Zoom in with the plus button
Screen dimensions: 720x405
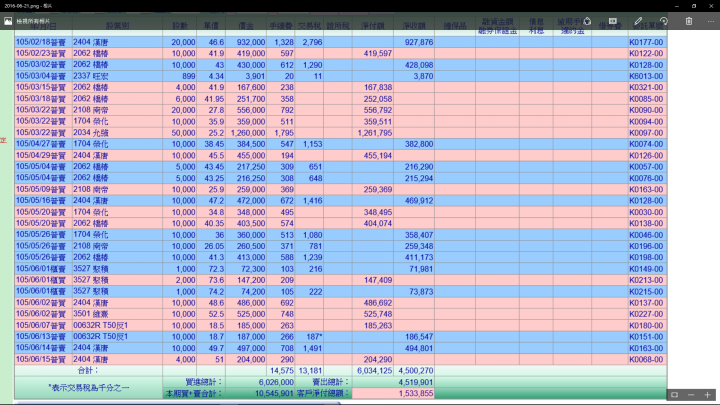pos(708,395)
